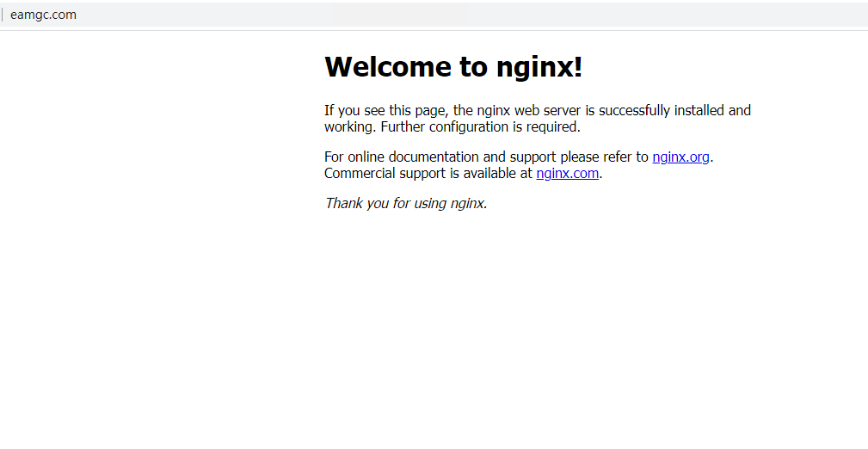This screenshot has width=868, height=449.
Task: Click the 'Thank you for using nginx.' line
Action: click(406, 203)
